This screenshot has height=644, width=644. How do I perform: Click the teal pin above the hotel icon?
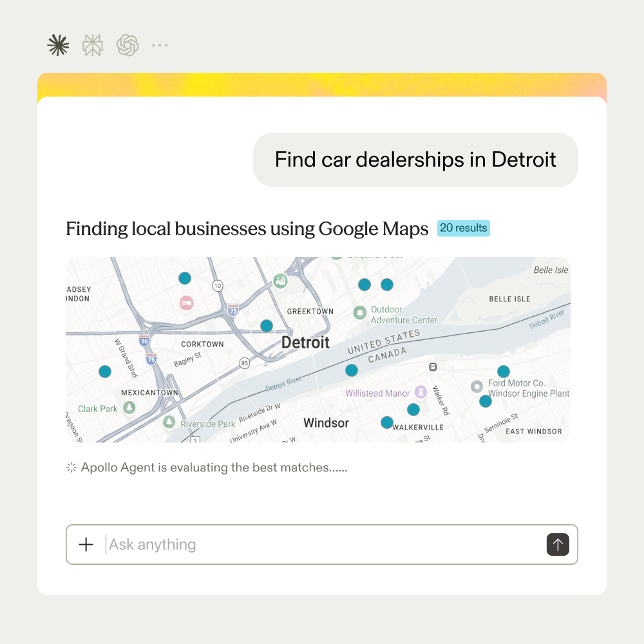[185, 278]
